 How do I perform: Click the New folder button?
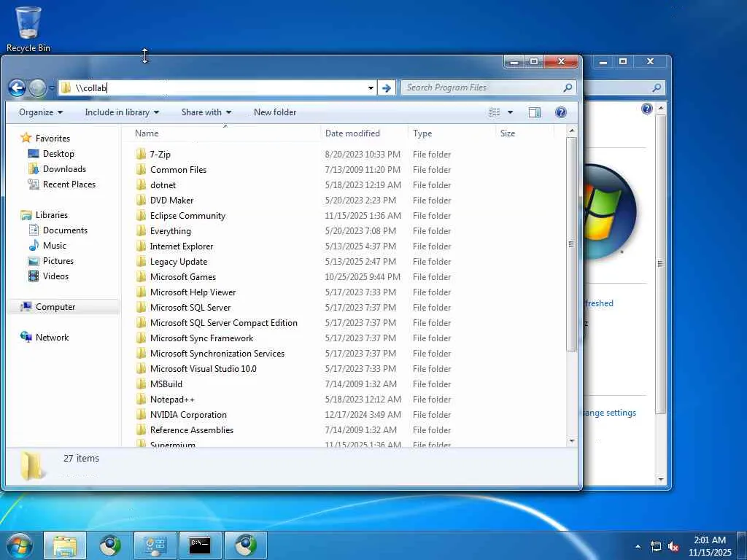(275, 112)
